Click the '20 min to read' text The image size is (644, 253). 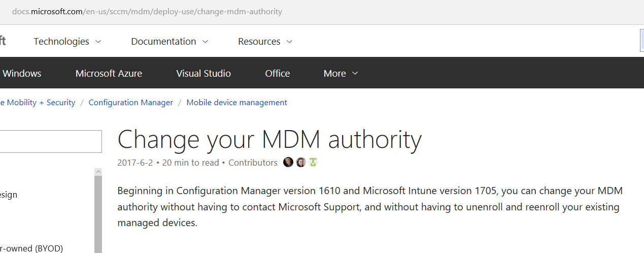click(x=190, y=163)
